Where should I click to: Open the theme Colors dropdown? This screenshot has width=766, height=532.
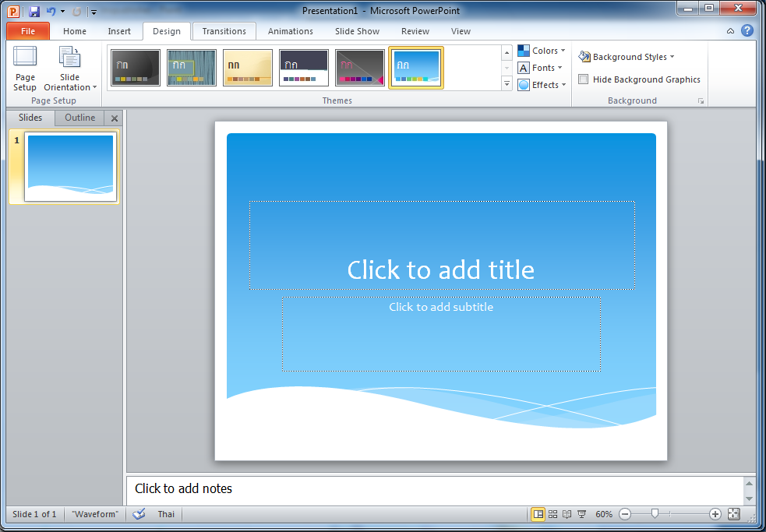point(542,51)
